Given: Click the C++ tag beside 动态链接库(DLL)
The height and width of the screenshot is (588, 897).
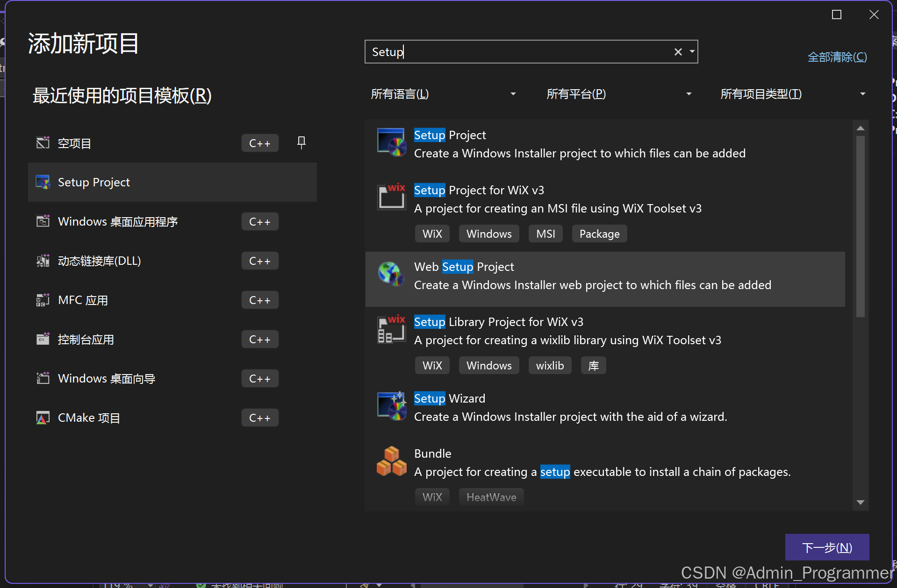Looking at the screenshot, I should (260, 261).
